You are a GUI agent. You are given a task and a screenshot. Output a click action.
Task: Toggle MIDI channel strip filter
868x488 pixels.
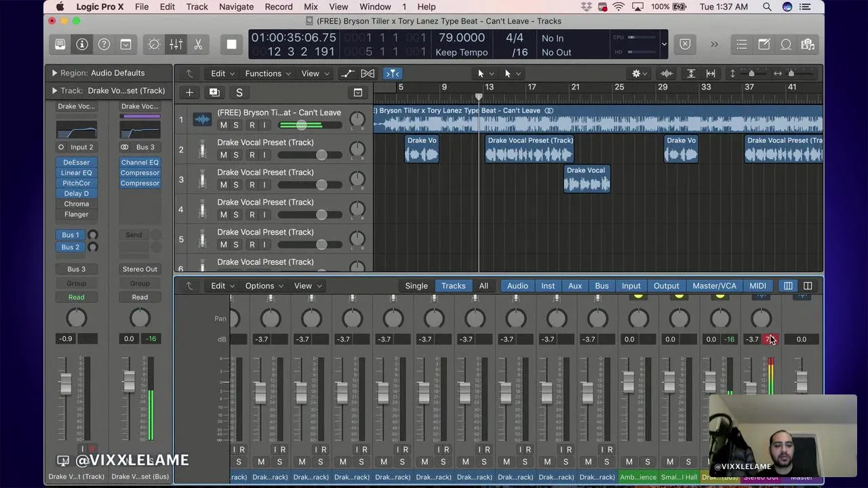[x=757, y=285]
